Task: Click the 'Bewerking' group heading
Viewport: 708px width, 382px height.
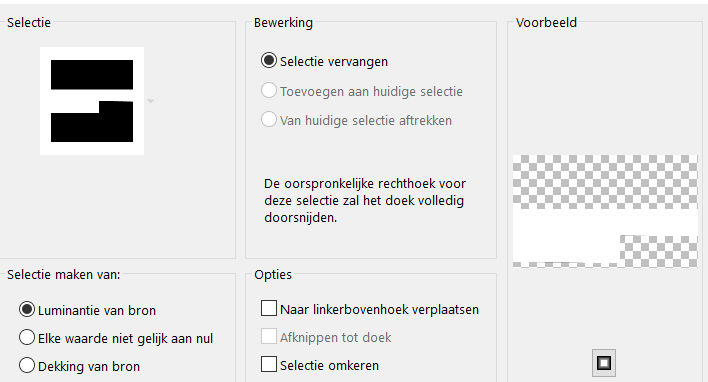Action: tap(283, 23)
